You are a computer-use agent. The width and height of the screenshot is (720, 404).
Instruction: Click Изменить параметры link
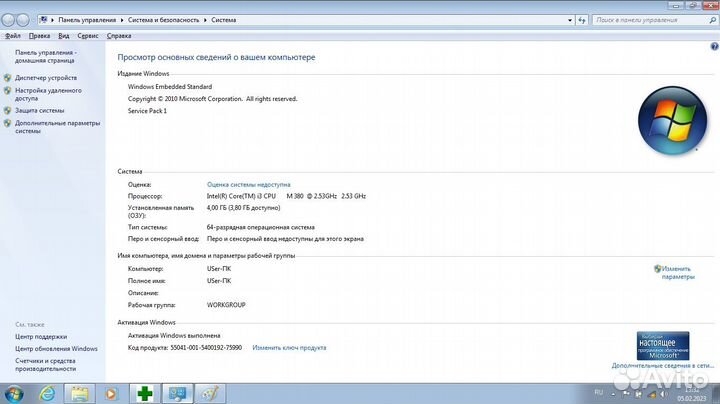pos(678,273)
